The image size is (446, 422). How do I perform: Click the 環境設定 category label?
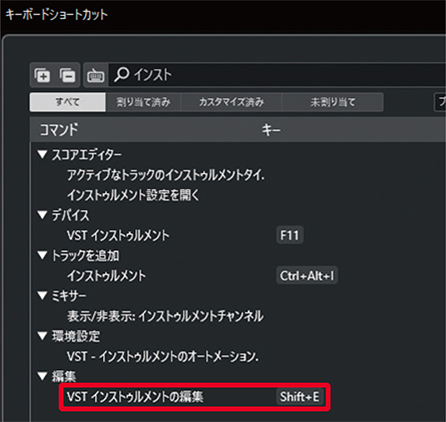[76, 336]
